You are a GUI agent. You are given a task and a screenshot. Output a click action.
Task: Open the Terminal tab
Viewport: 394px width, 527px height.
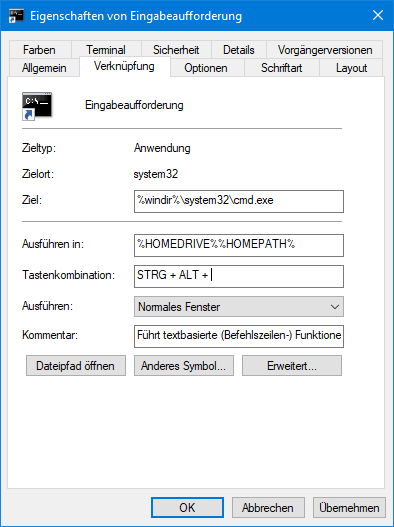(106, 50)
